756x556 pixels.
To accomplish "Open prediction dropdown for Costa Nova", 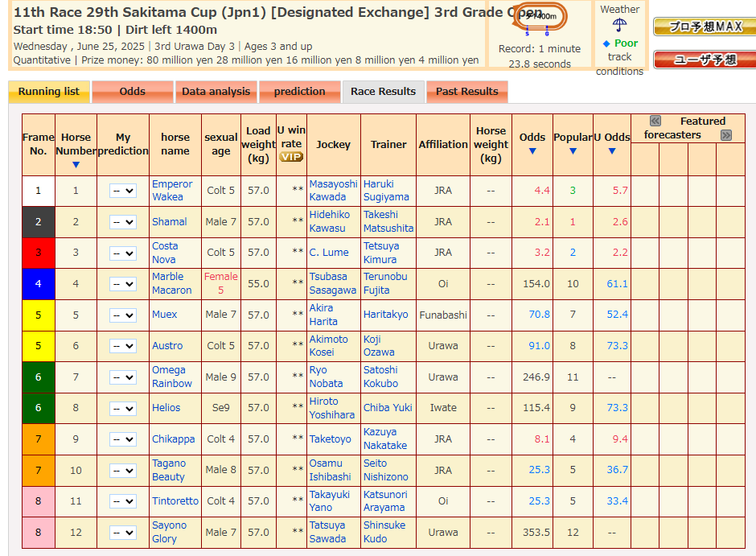I will (123, 253).
